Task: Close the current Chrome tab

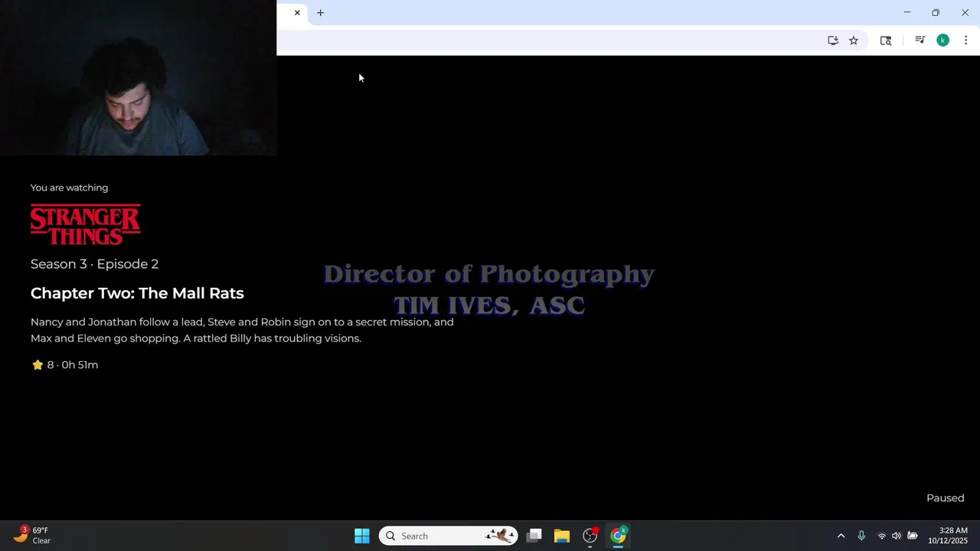Action: pos(297,13)
